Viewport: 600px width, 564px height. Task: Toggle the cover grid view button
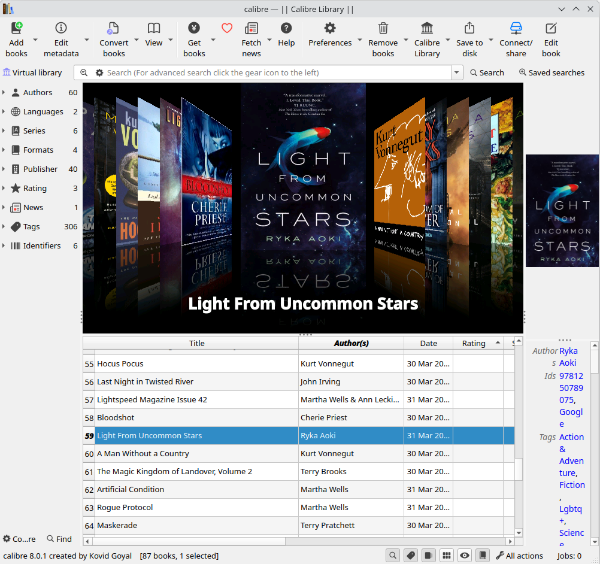[x=447, y=555]
